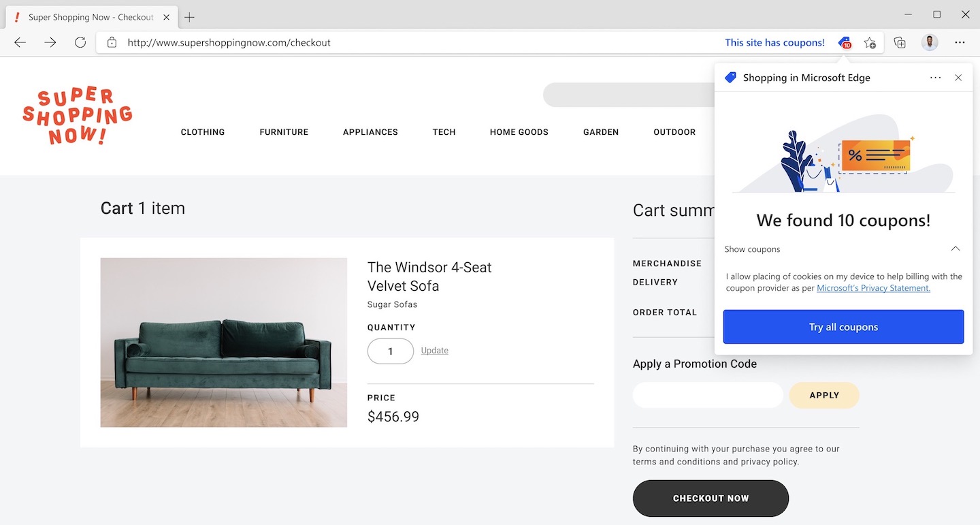This screenshot has height=525, width=980.
Task: Click Try all coupons
Action: pyautogui.click(x=843, y=327)
